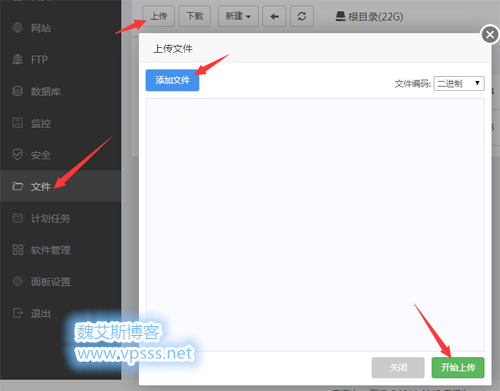The image size is (500, 391).
Task: Click the 软件管理 grid icon
Action: pyautogui.click(x=17, y=249)
